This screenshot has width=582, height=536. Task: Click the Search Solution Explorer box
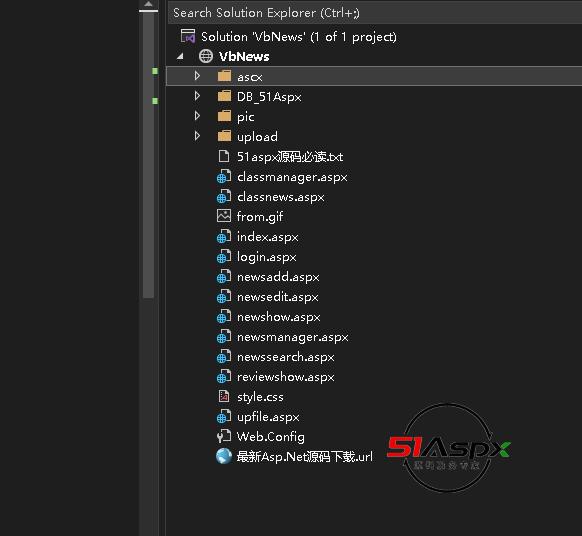point(375,13)
